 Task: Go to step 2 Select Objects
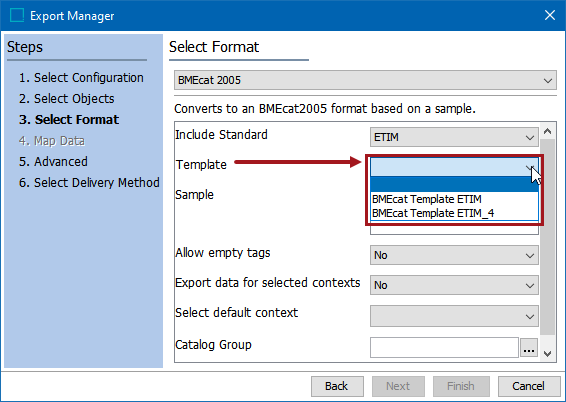66,99
